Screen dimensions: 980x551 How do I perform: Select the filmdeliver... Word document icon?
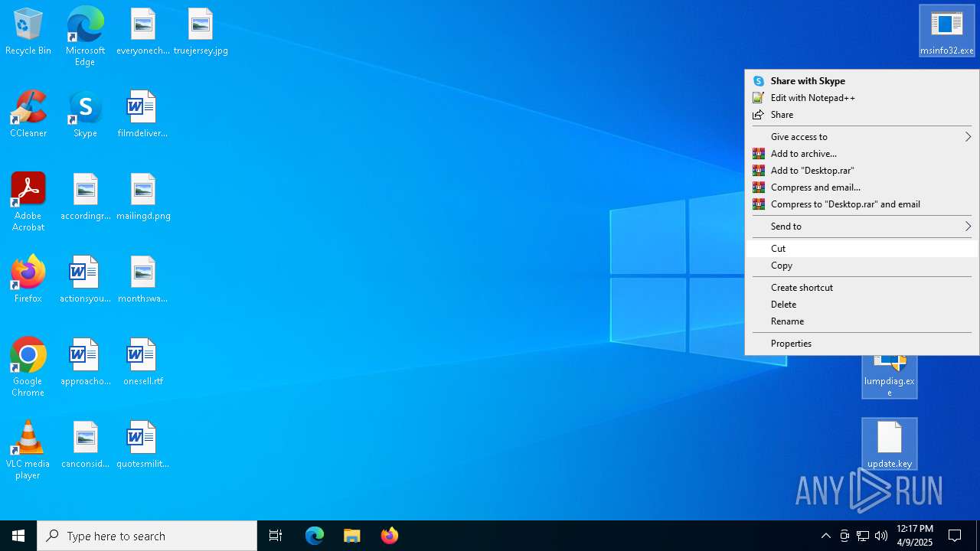143,115
